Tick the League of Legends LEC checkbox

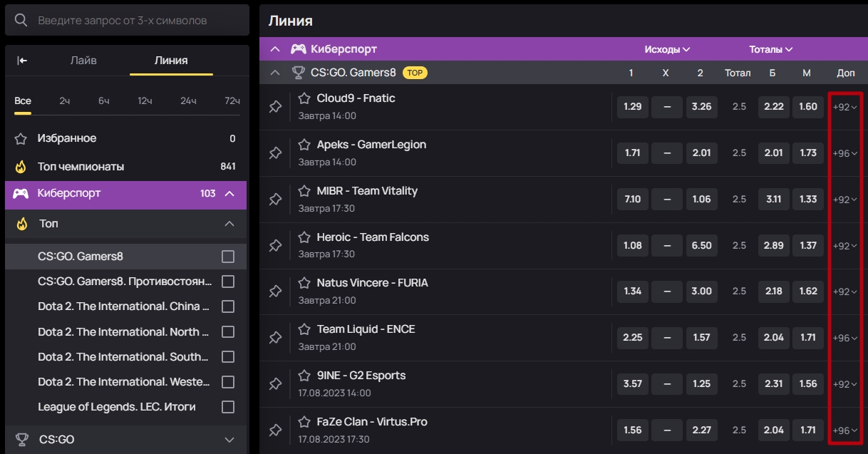click(228, 407)
